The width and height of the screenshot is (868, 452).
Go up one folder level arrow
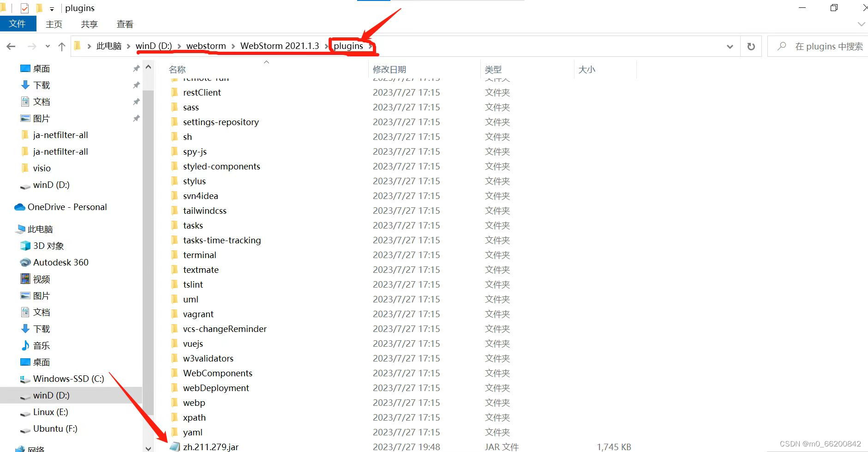tap(62, 46)
